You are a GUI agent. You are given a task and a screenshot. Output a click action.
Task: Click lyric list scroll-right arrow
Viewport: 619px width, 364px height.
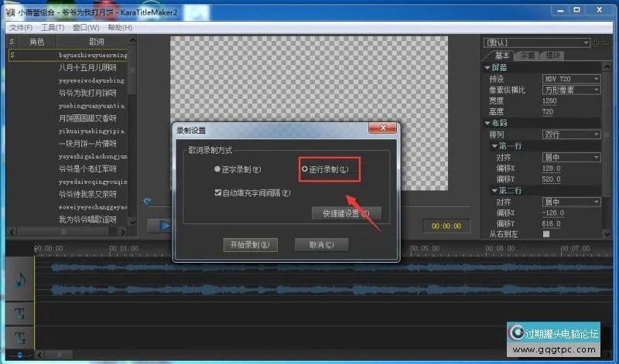point(122,232)
